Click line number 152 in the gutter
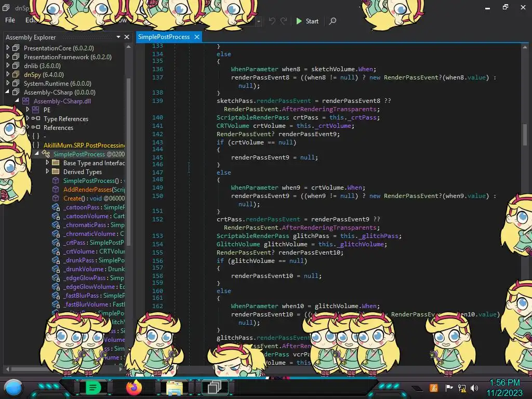 pos(157,219)
